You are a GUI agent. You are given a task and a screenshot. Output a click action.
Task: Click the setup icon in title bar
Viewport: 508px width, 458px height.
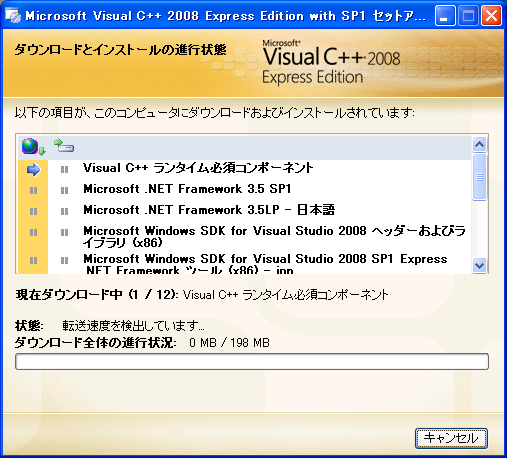(x=13, y=16)
